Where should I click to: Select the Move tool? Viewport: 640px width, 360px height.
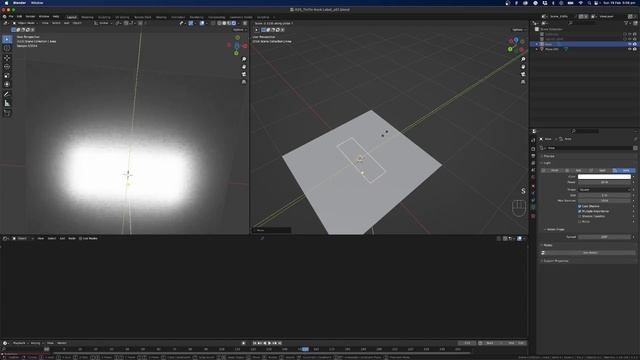click(x=7, y=58)
